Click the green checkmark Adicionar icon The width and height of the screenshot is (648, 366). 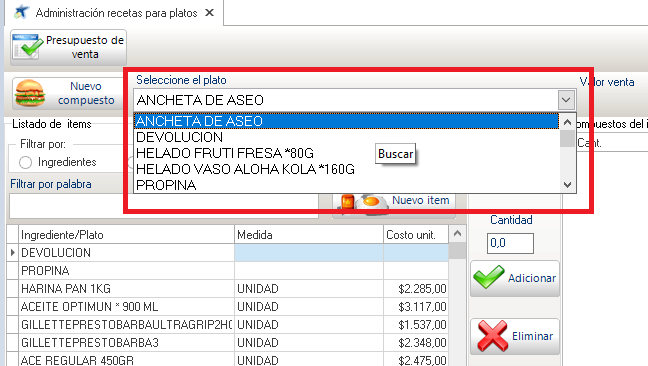click(x=489, y=277)
